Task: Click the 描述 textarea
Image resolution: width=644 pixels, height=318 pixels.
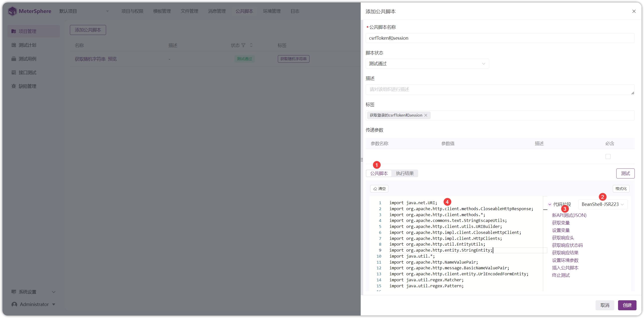Action: coord(500,90)
